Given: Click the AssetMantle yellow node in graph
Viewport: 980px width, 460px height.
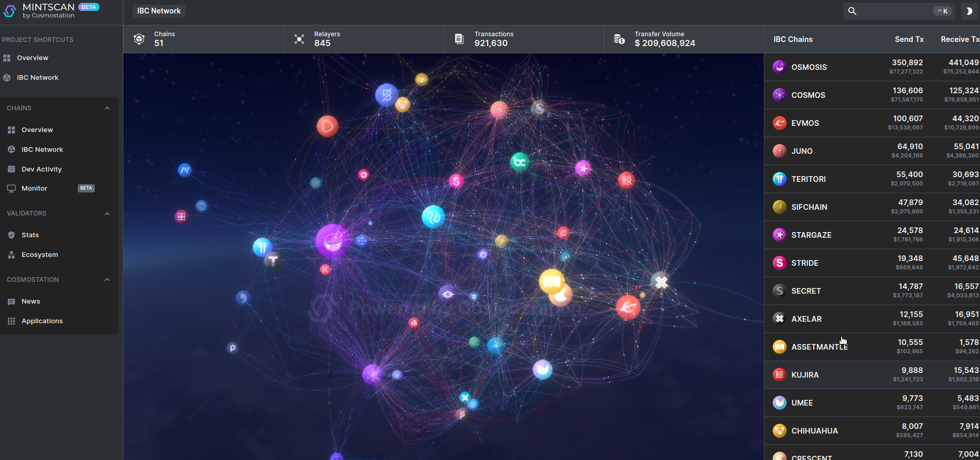Looking at the screenshot, I should click(551, 281).
